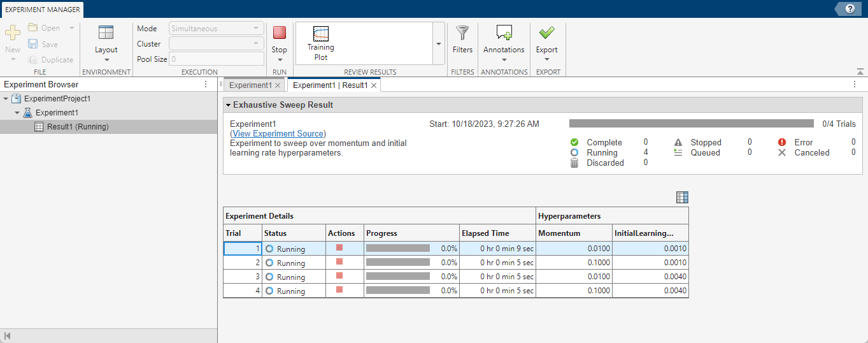Click the Export checkmark icon
868x343 pixels.
(546, 33)
